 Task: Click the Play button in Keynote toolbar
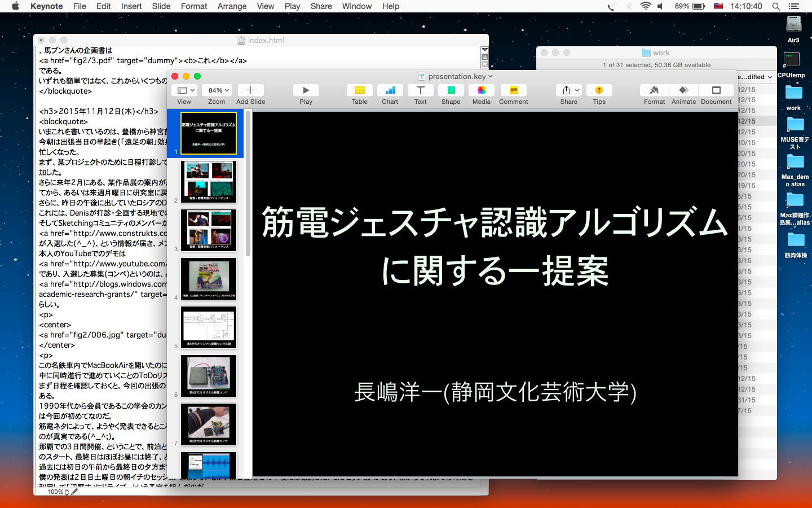pyautogui.click(x=306, y=90)
